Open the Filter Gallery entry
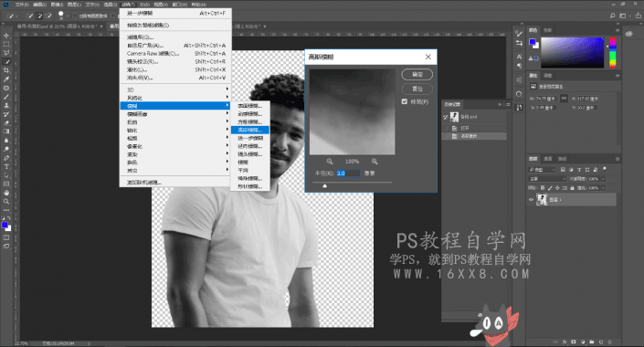The height and width of the screenshot is (347, 644). [x=175, y=37]
